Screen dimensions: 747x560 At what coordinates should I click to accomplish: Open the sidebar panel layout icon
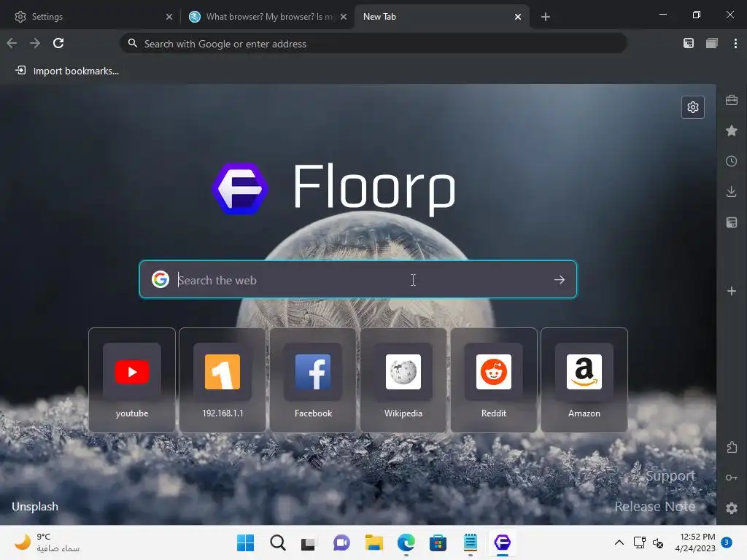pyautogui.click(x=732, y=222)
